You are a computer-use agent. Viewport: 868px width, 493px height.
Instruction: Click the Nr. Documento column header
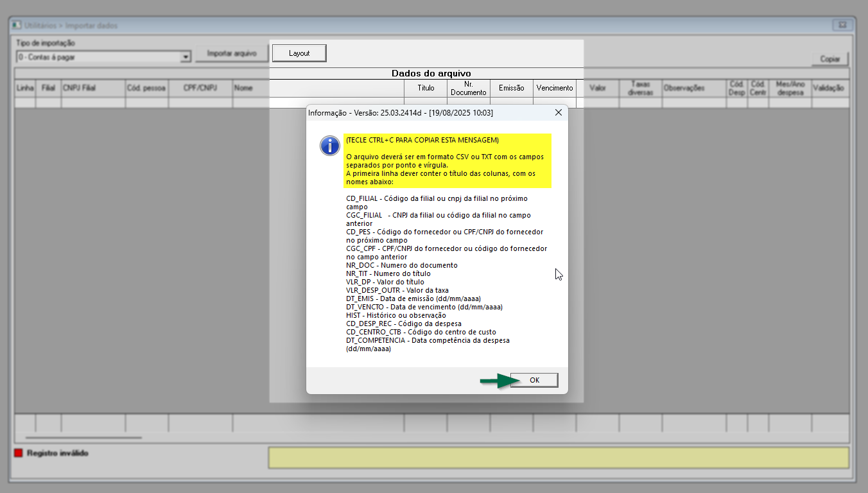(469, 88)
